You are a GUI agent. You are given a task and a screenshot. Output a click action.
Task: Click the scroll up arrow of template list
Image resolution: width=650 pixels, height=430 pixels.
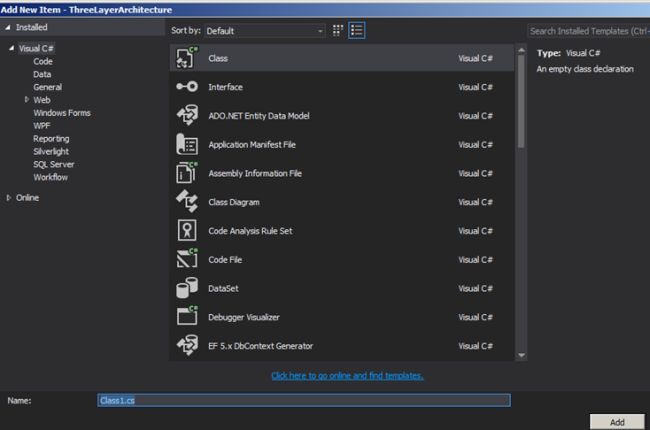tap(521, 50)
